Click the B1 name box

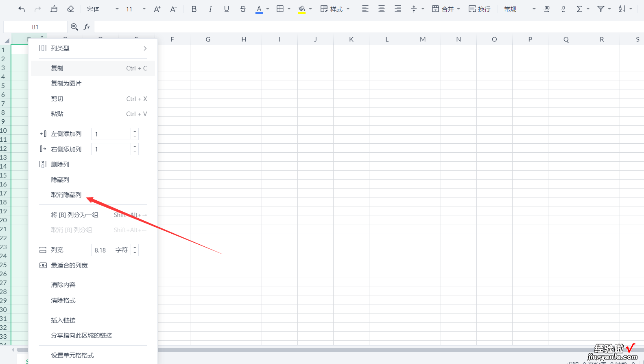click(x=35, y=27)
